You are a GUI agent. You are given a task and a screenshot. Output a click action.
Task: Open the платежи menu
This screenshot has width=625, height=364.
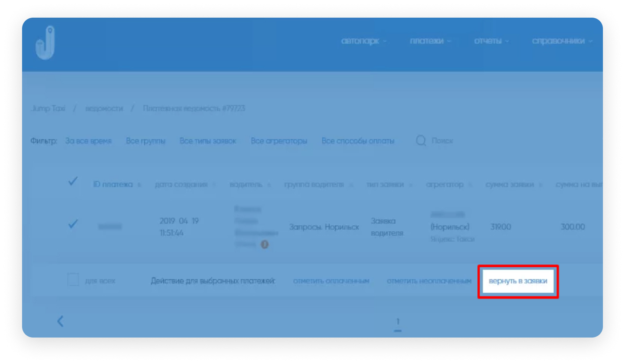point(430,41)
